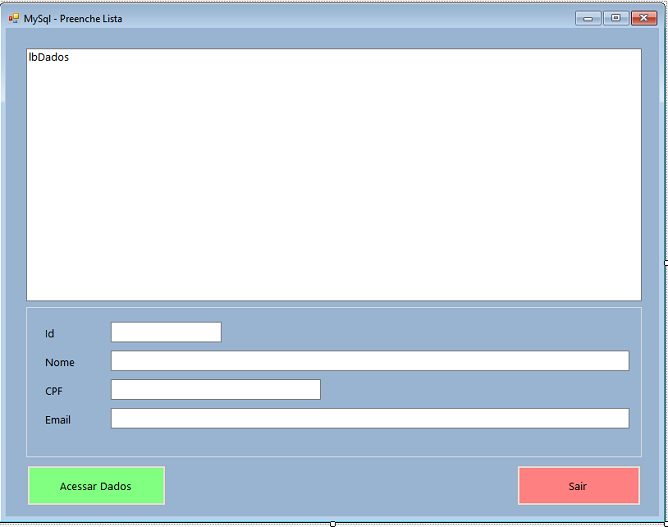Click the red Sair button
This screenshot has height=527, width=668.
point(579,486)
